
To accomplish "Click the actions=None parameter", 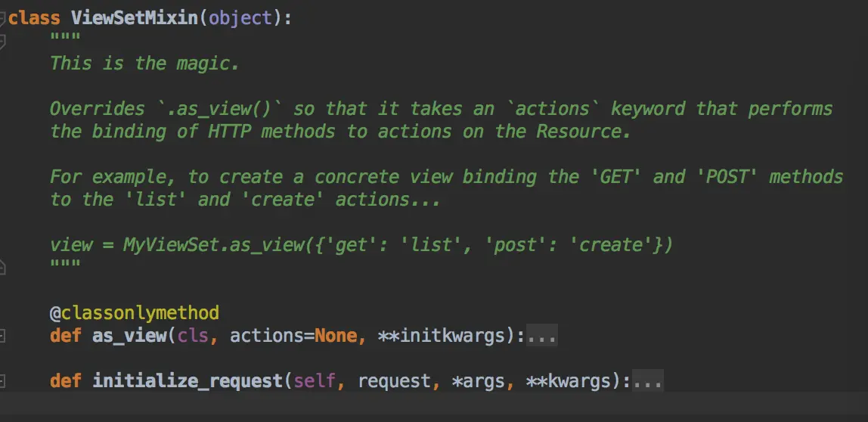I will pyautogui.click(x=293, y=336).
